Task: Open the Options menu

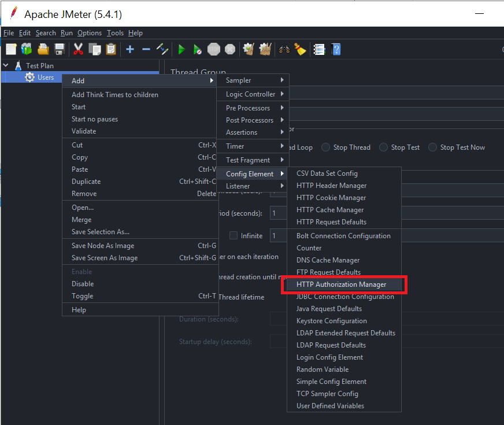Action: coord(90,33)
